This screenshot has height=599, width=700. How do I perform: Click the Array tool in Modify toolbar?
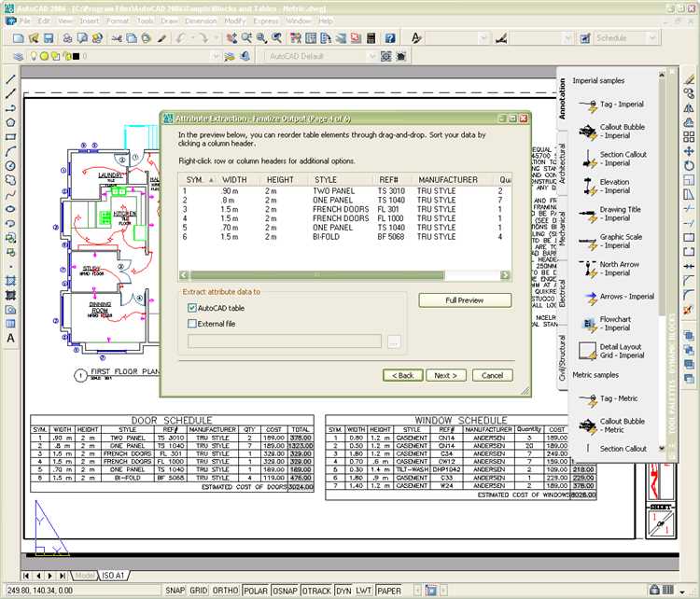point(689,137)
